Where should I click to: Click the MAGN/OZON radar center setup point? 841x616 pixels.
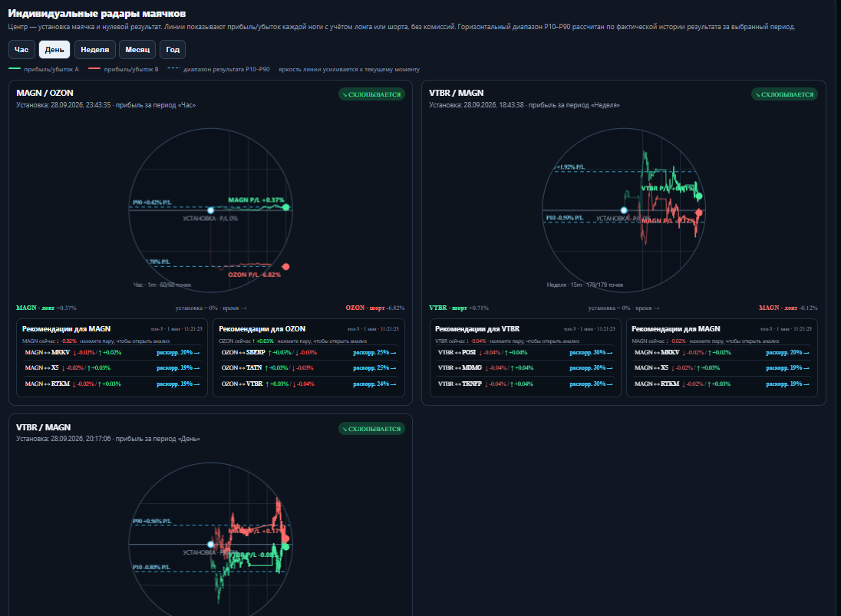[x=211, y=210]
